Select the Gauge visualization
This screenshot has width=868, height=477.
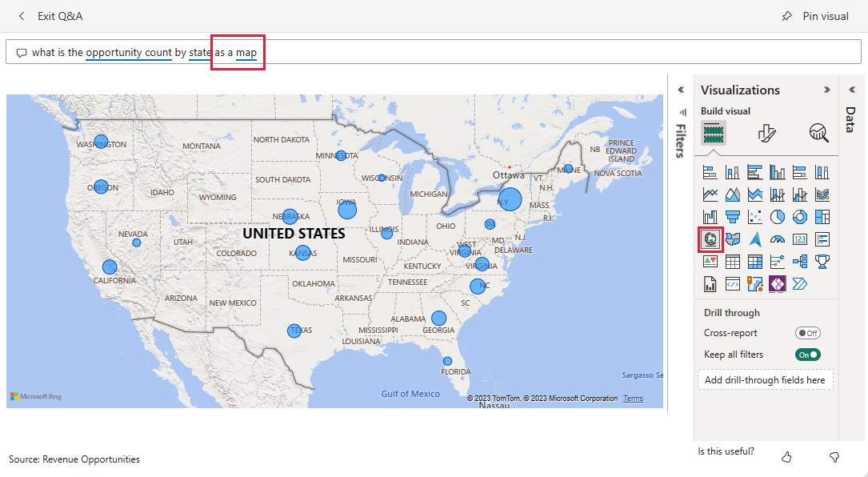pyautogui.click(x=778, y=238)
